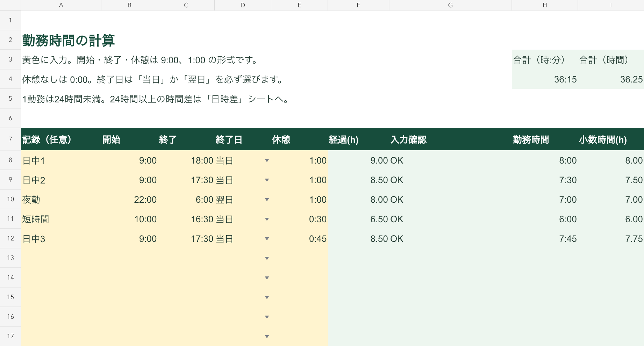Image resolution: width=644 pixels, height=346 pixels.
Task: Select the 夜勤 record name cell
Action: pyautogui.click(x=61, y=200)
